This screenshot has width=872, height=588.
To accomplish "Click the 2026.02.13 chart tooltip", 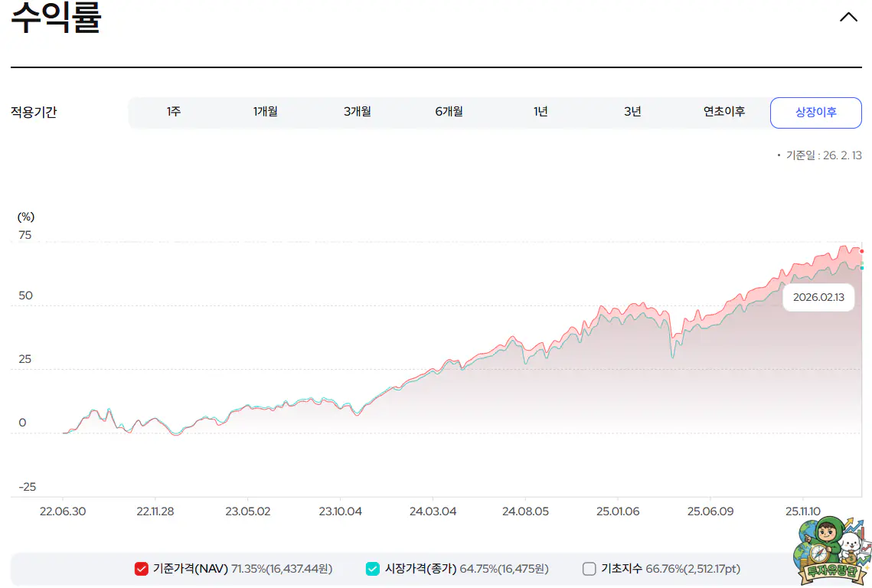I will (x=818, y=297).
